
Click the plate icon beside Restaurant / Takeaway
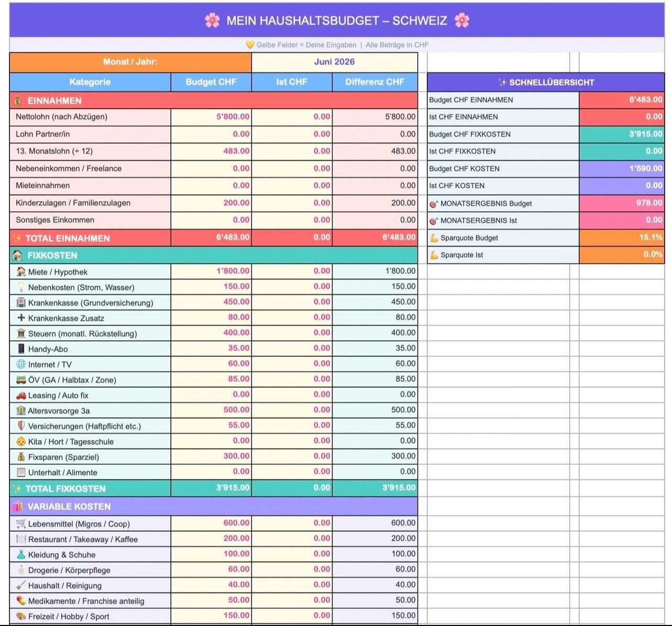point(21,539)
